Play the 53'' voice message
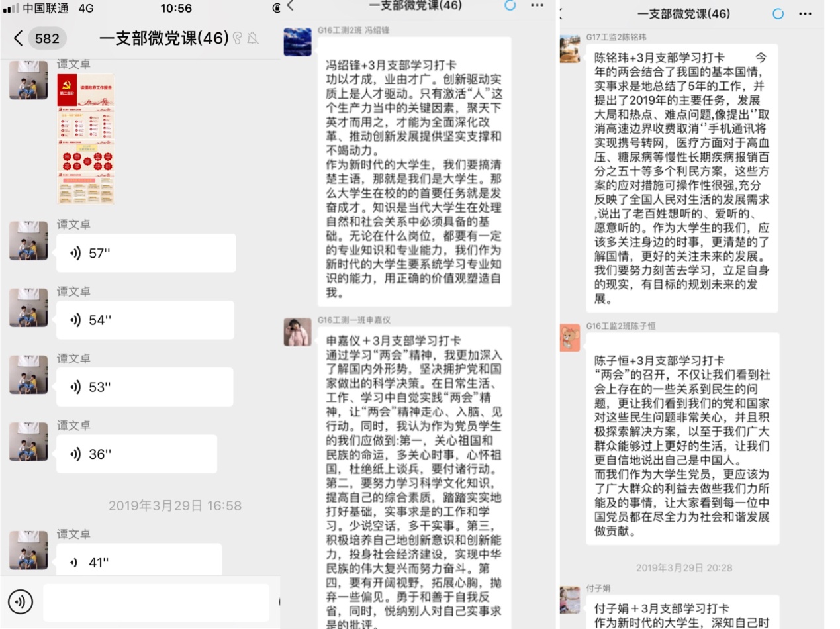The image size is (840, 629). (144, 387)
